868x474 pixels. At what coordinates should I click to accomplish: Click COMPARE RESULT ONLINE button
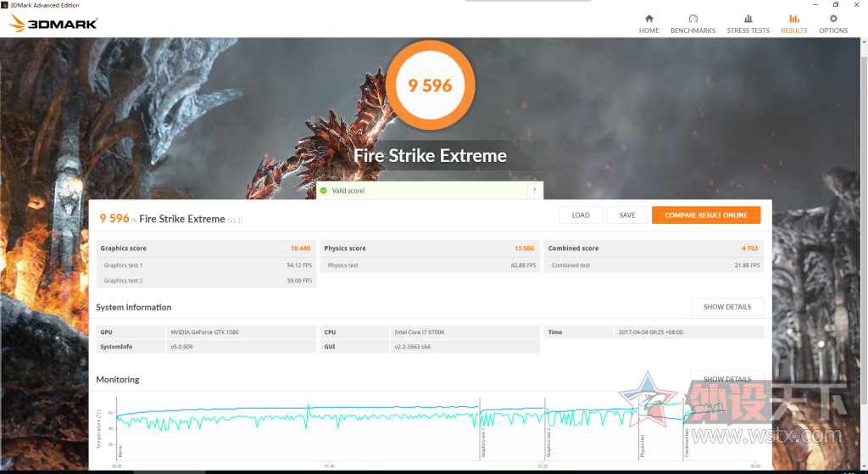[706, 215]
